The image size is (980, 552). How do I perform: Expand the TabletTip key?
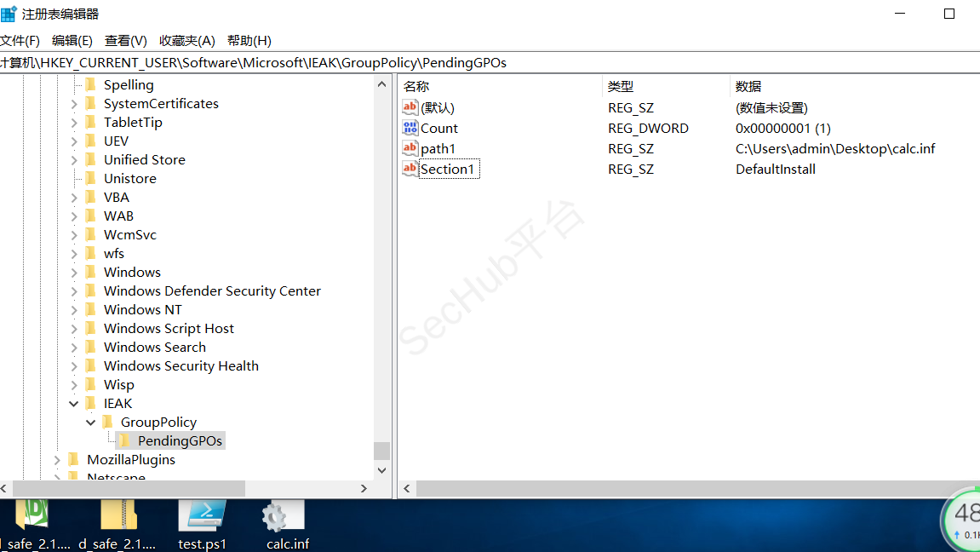(74, 123)
